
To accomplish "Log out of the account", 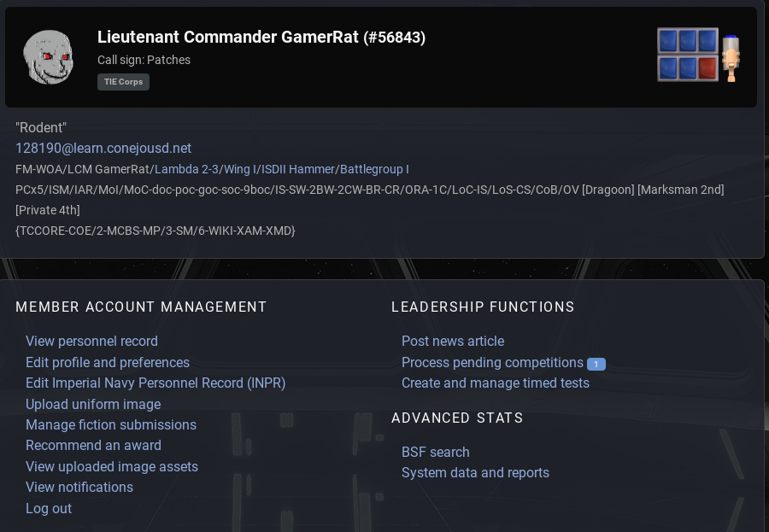I will pos(49,508).
